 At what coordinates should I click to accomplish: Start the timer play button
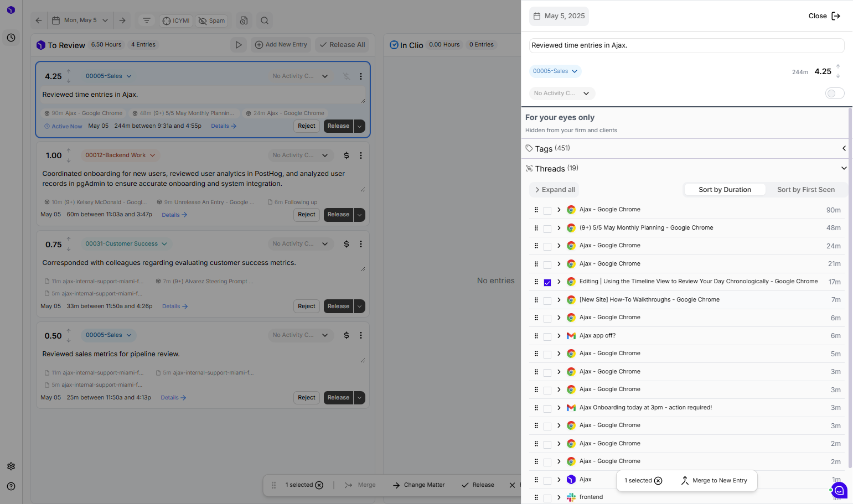[x=239, y=45]
